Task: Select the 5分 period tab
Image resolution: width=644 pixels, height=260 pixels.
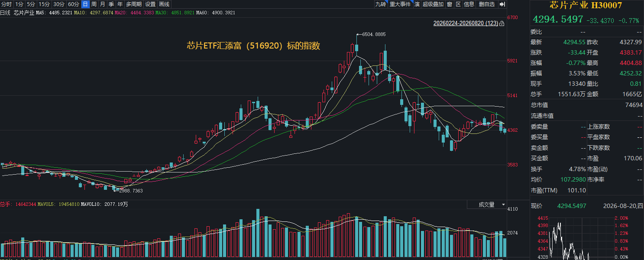Action: pos(31,4)
